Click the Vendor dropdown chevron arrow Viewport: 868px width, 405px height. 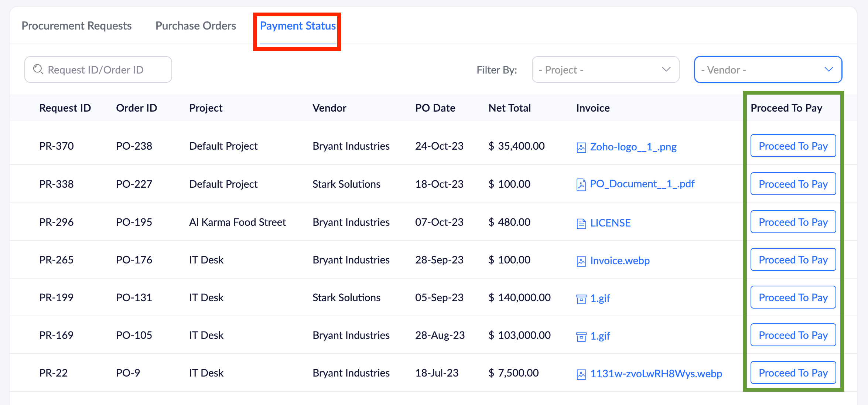pos(828,69)
